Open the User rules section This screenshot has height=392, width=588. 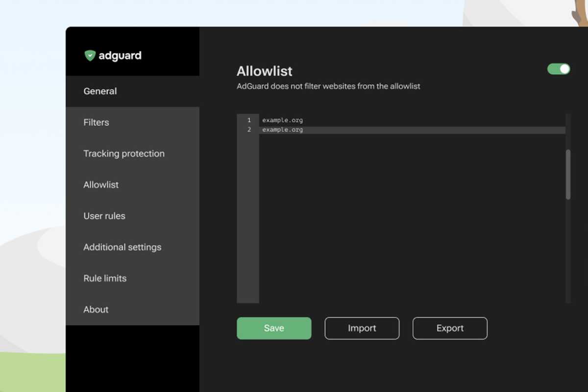(x=104, y=216)
